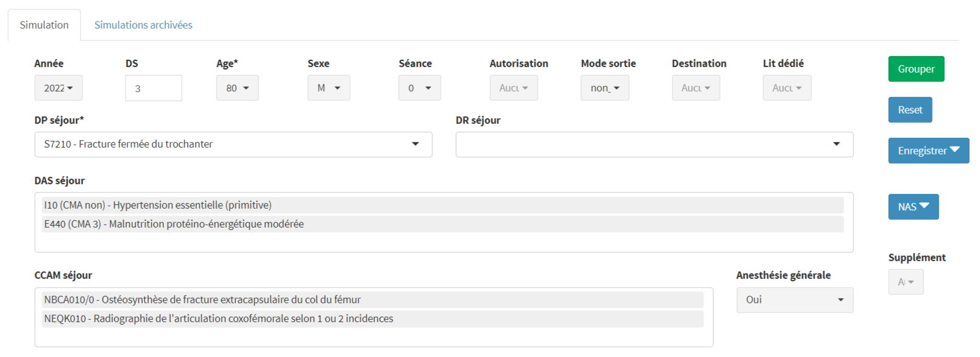980x357 pixels.
Task: Expand the Mode sortie dropdown
Action: pyautogui.click(x=605, y=88)
